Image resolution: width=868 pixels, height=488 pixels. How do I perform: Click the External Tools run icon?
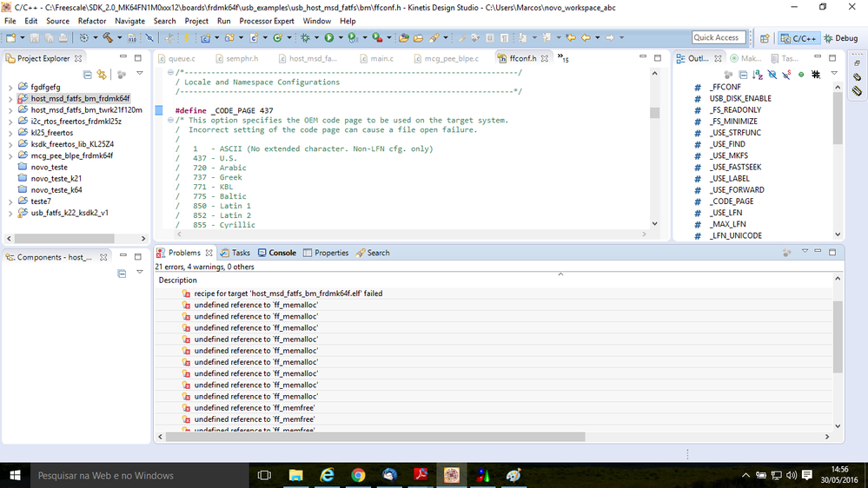click(377, 37)
